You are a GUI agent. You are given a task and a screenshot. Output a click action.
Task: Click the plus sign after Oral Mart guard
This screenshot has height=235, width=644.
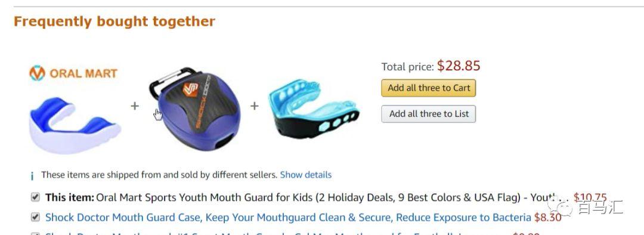(135, 106)
